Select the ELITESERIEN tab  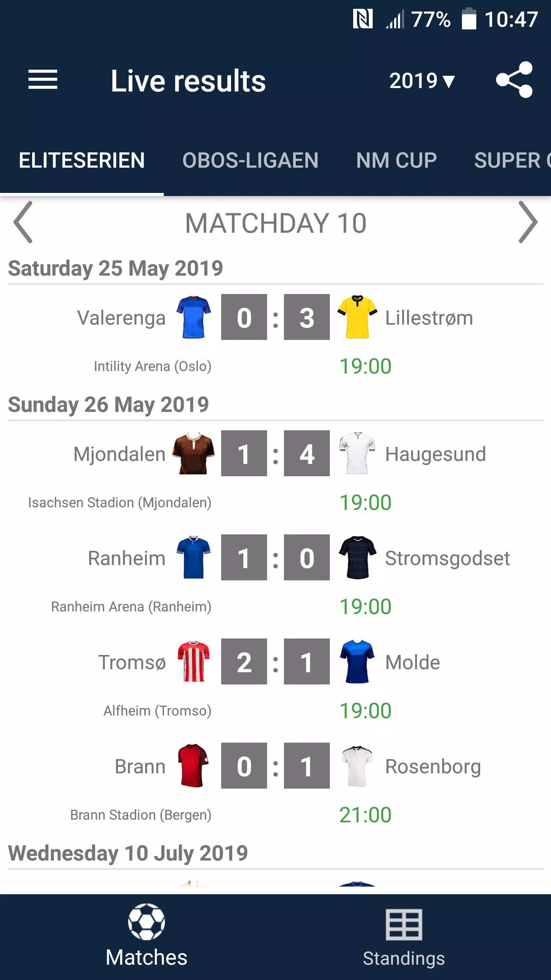(82, 160)
